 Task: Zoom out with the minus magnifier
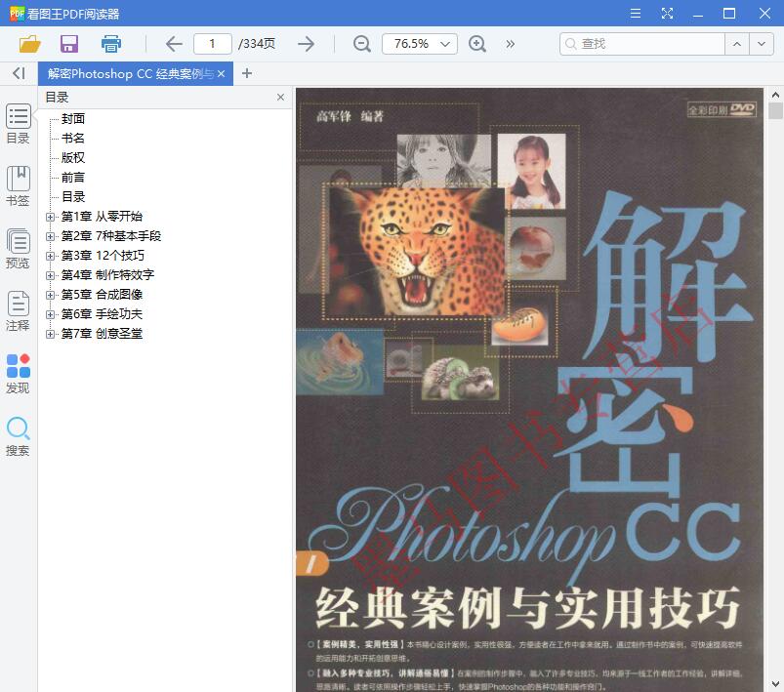361,44
